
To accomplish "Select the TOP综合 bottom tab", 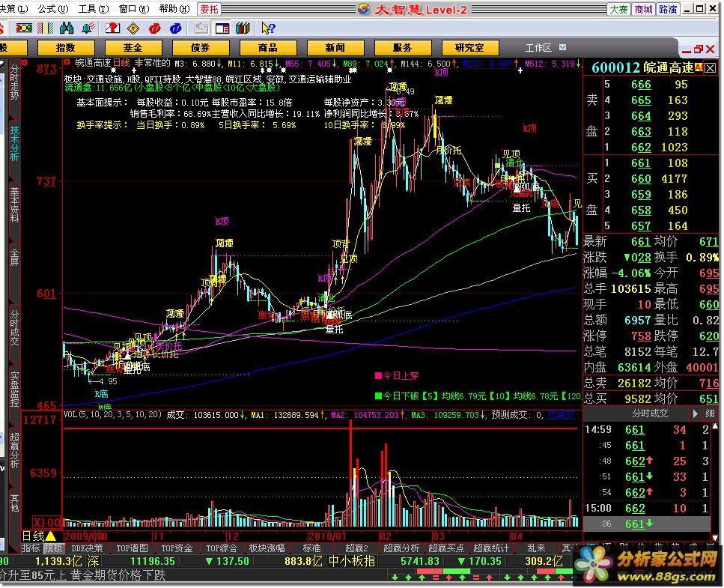I will point(221,548).
